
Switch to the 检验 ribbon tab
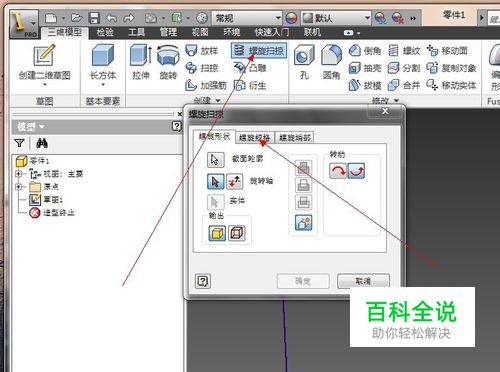click(x=105, y=32)
